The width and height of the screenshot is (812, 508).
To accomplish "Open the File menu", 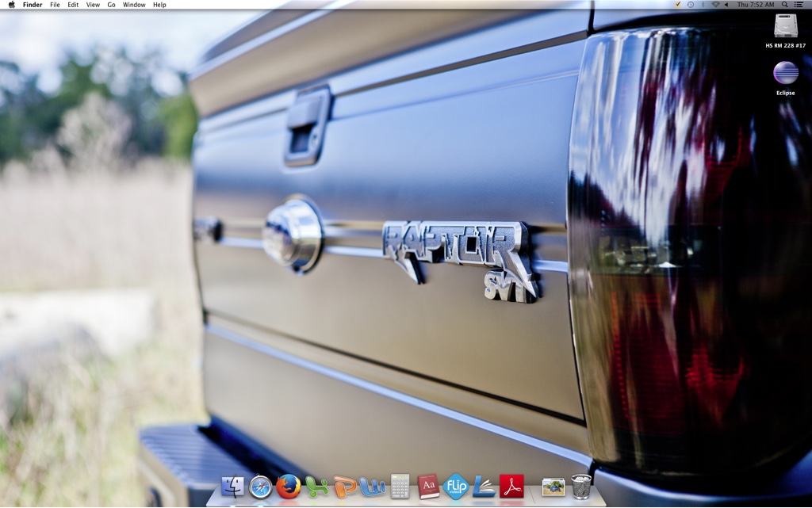I will click(x=55, y=5).
